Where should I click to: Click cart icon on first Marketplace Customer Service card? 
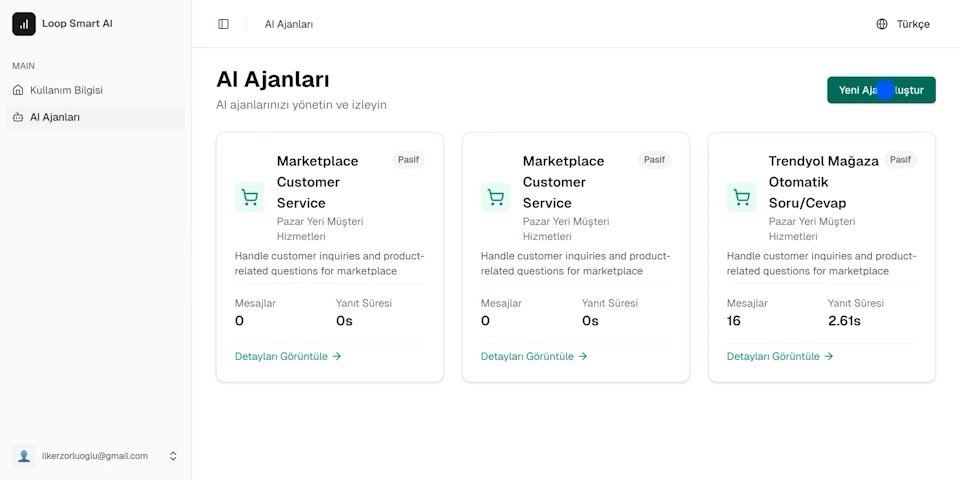tap(249, 197)
